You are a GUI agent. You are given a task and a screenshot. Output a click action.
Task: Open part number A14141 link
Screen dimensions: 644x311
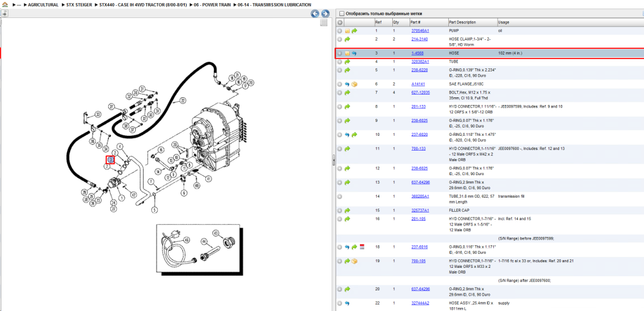[419, 84]
